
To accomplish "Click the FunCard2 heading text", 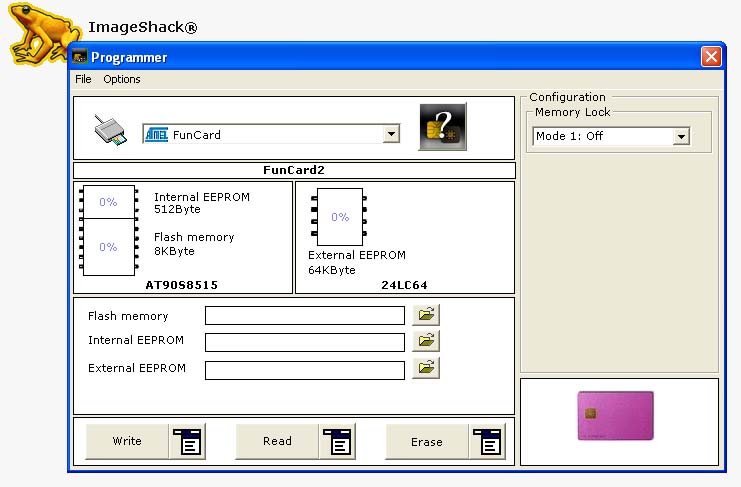I will pyautogui.click(x=294, y=170).
